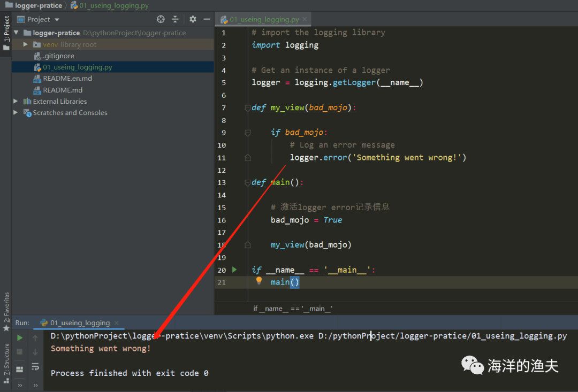This screenshot has height=392, width=578.
Task: Show more console toolbar actions chevron
Action: (x=35, y=386)
